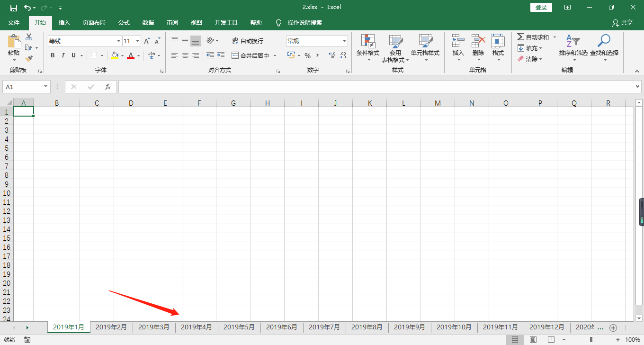The height and width of the screenshot is (345, 644).
Task: Click the Copy icon
Action: (29, 48)
